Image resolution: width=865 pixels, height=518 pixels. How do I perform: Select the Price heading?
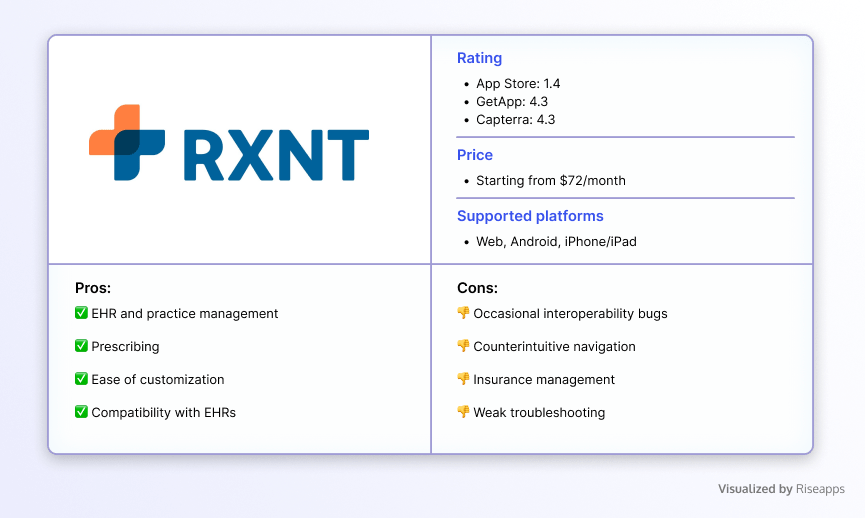[475, 155]
